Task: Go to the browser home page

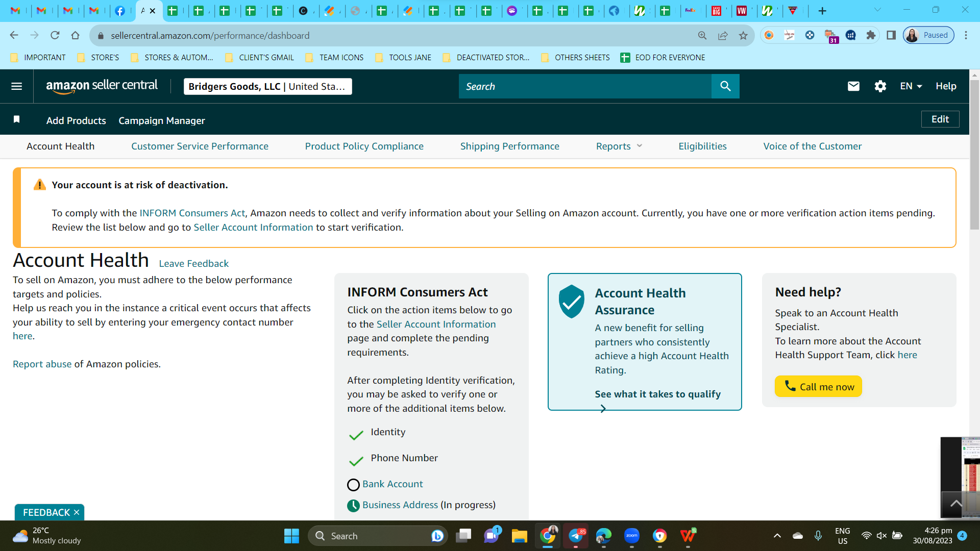Action: pos(76,35)
